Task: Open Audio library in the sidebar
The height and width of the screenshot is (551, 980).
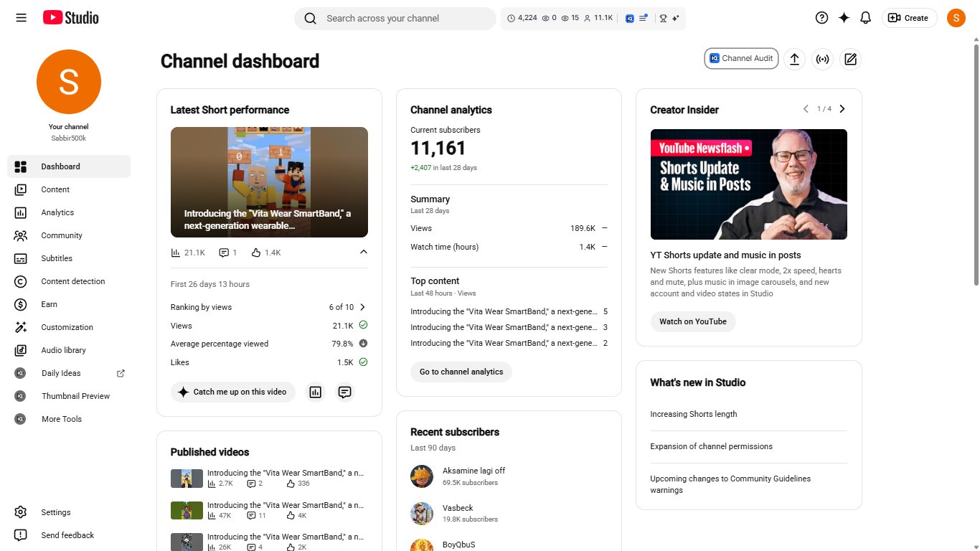Action: pyautogui.click(x=69, y=350)
